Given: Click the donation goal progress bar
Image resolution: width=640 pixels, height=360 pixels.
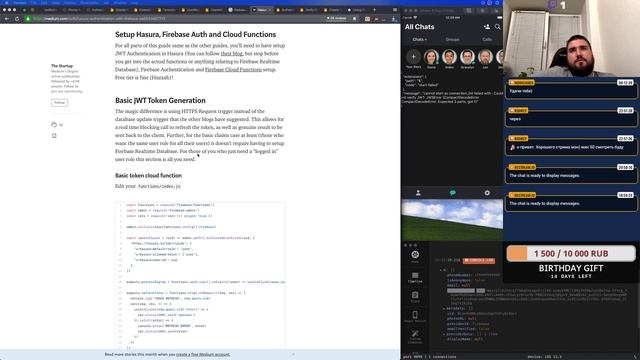Looking at the screenshot, I should pos(571,253).
